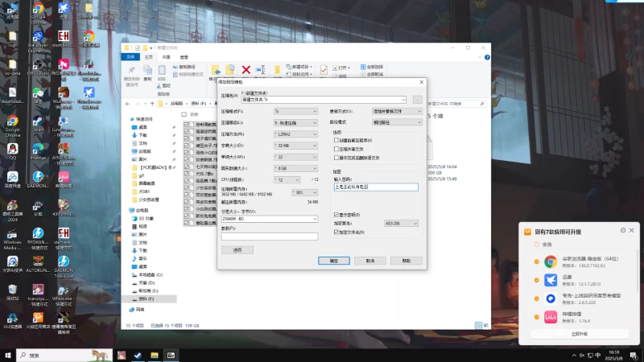This screenshot has height=362, width=644.
Task: Open the 压缩格式 7z dropdown
Action: [295, 111]
